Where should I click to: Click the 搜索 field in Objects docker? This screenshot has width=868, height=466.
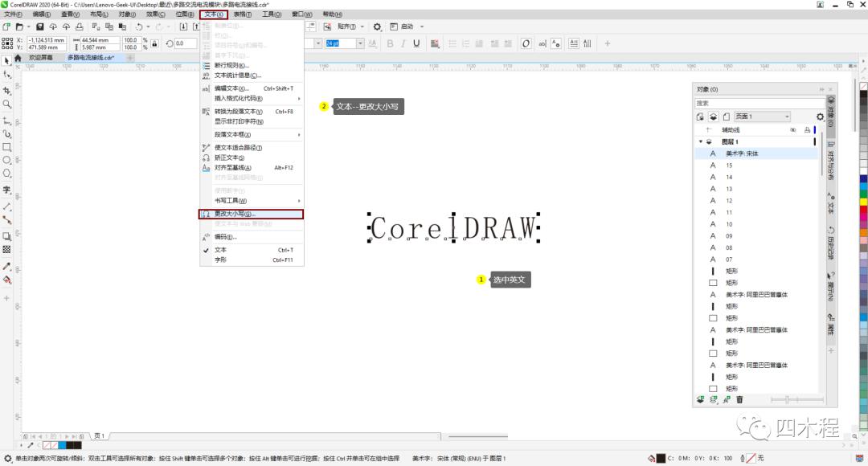[x=759, y=104]
